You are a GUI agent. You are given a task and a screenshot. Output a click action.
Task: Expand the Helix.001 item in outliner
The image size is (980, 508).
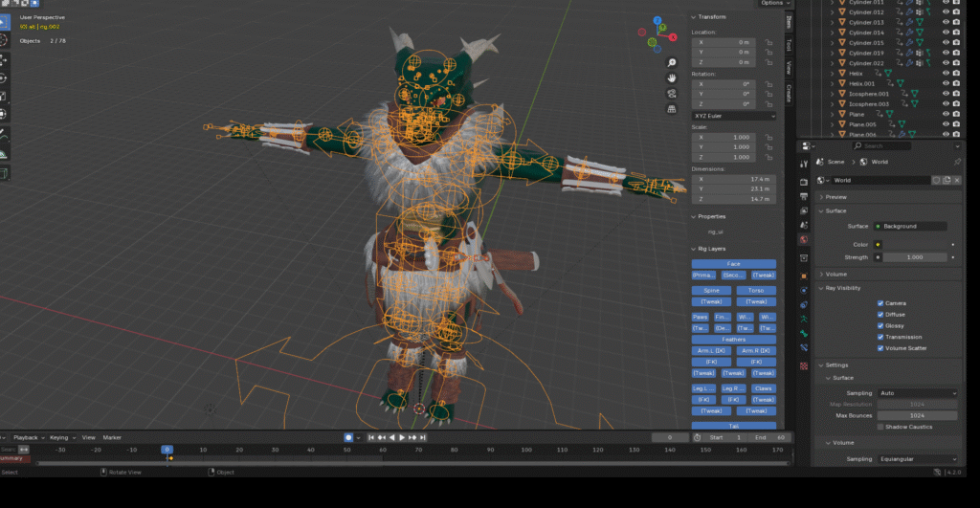pos(830,83)
